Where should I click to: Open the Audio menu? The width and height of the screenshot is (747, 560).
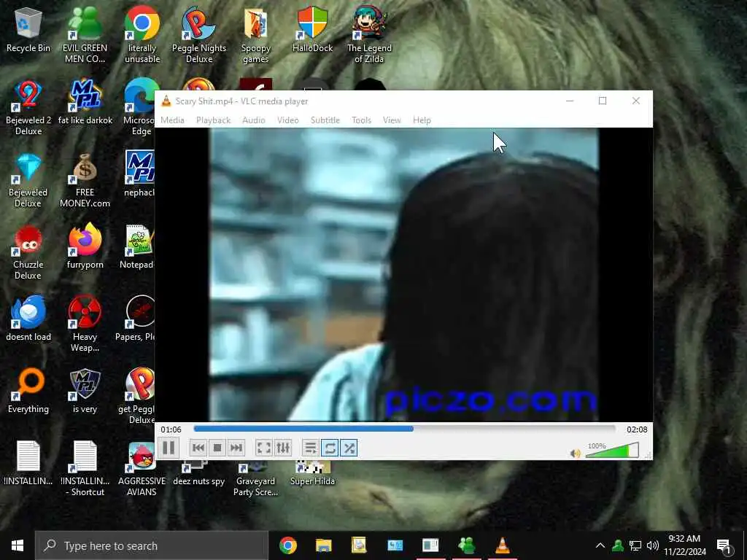[x=253, y=120]
